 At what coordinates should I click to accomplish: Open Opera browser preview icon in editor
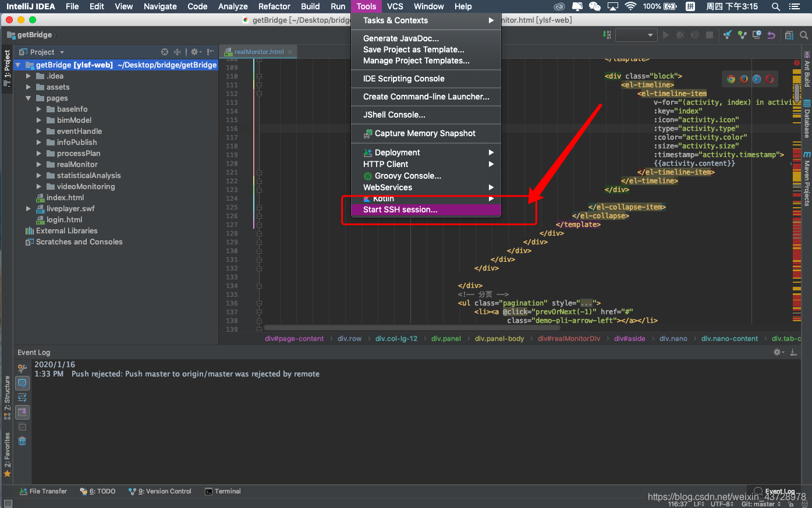770,79
